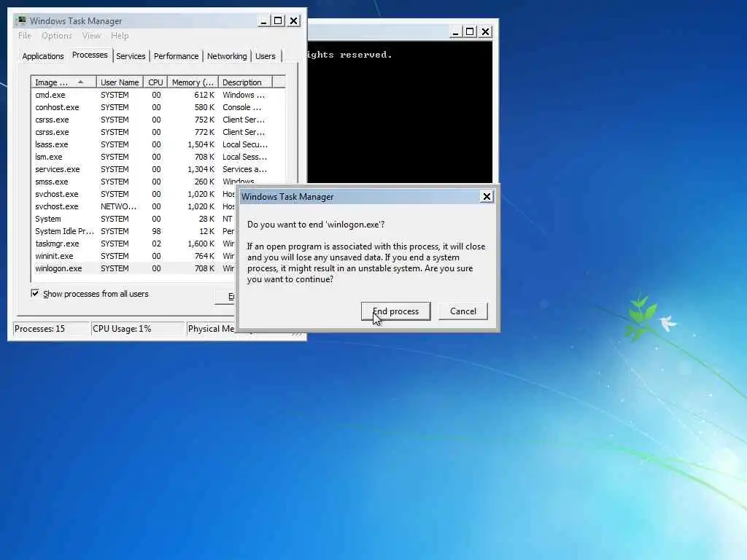This screenshot has width=747, height=560.
Task: Close the command prompt window
Action: click(x=485, y=32)
